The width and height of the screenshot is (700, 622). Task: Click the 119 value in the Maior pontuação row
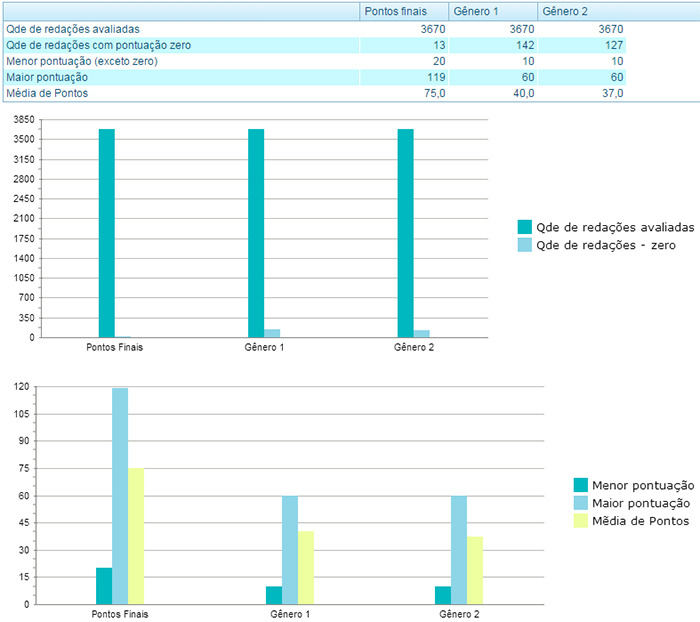pos(435,77)
